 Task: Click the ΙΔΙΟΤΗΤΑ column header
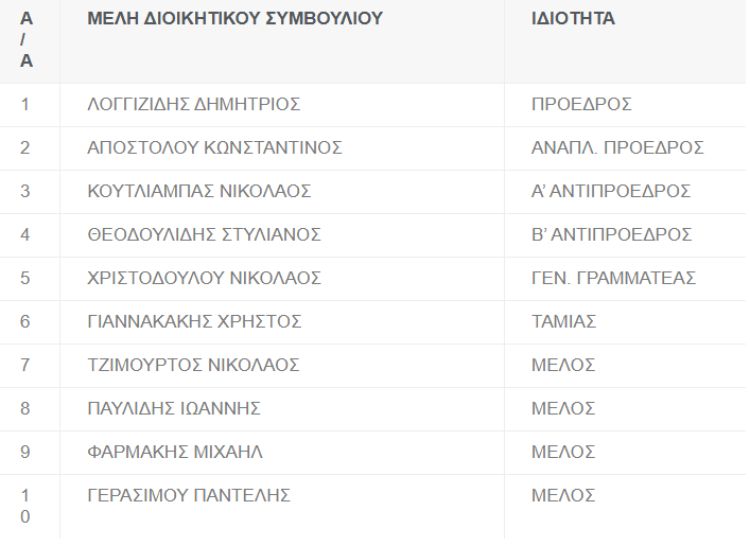[x=573, y=19]
